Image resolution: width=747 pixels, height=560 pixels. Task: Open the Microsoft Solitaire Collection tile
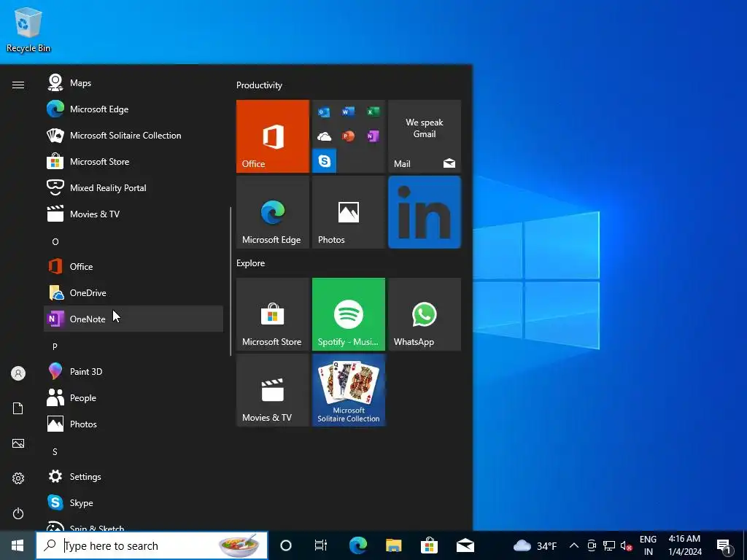click(348, 390)
